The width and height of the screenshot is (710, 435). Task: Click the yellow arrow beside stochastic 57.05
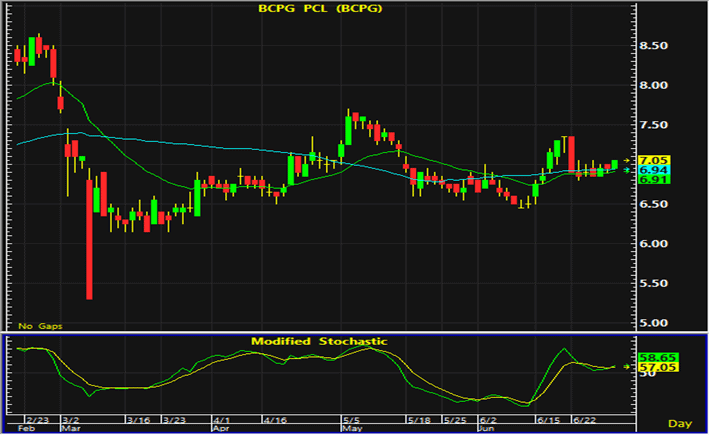626,367
